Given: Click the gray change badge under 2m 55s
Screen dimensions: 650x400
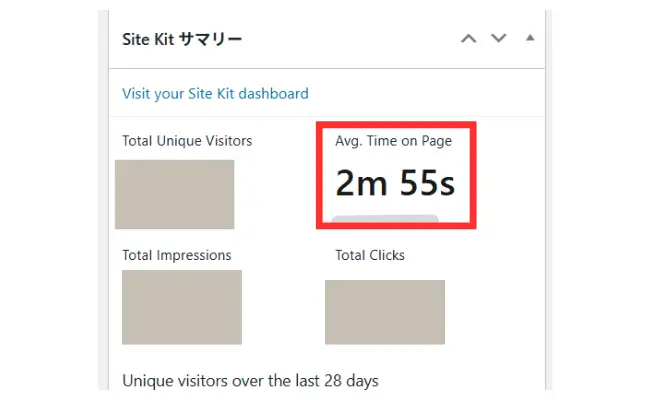Looking at the screenshot, I should pyautogui.click(x=385, y=219).
